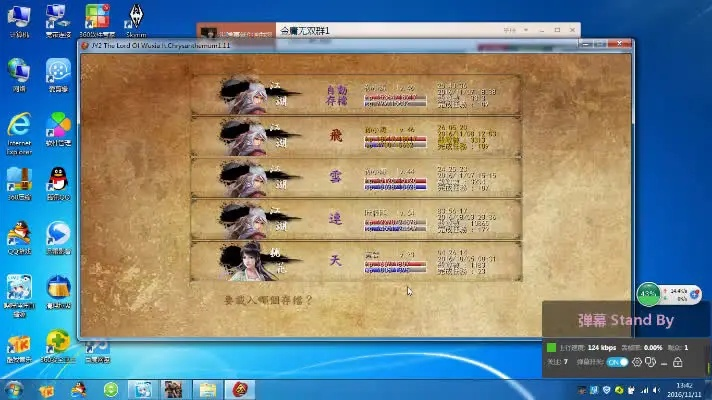
Task: Click the taskbar clock showing 13:42
Action: tap(685, 388)
